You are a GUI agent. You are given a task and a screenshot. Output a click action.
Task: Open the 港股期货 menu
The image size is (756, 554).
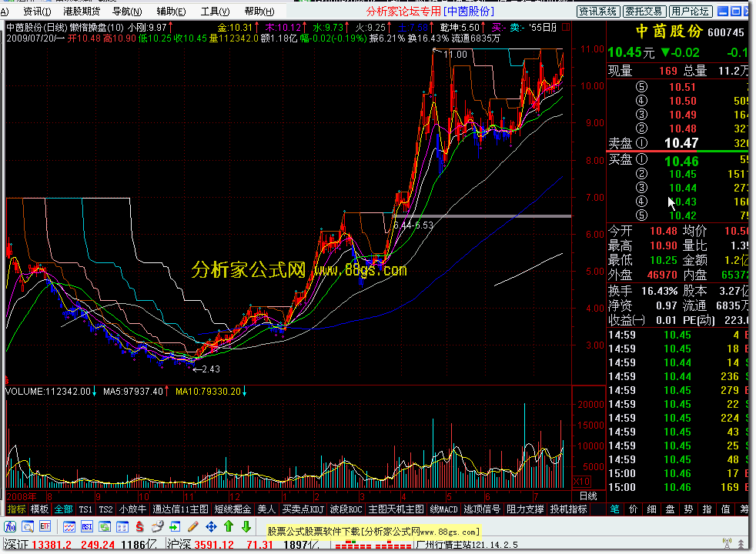pos(82,11)
